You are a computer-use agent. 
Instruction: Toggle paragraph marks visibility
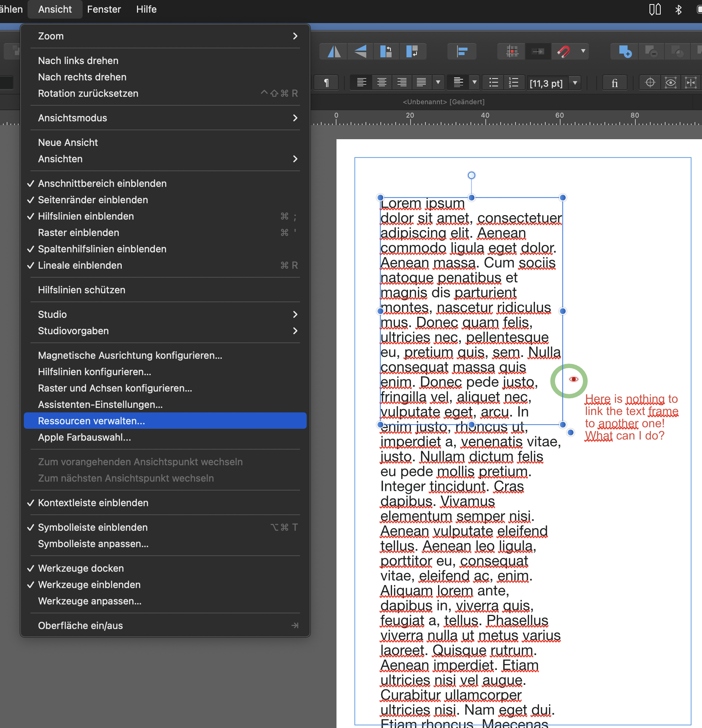tap(326, 83)
